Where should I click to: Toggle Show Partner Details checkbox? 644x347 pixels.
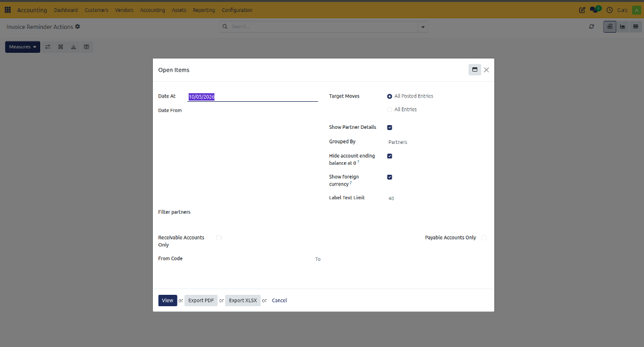click(390, 128)
